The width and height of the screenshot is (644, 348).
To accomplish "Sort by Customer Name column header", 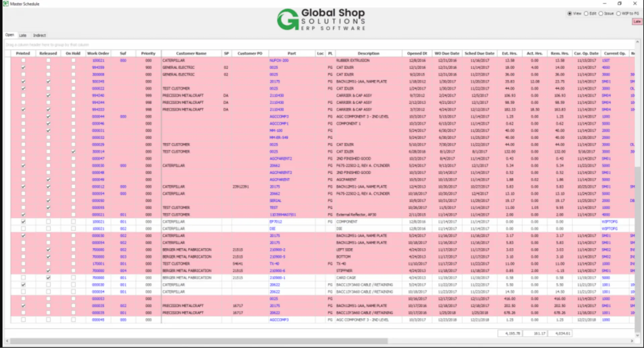I will 191,53.
